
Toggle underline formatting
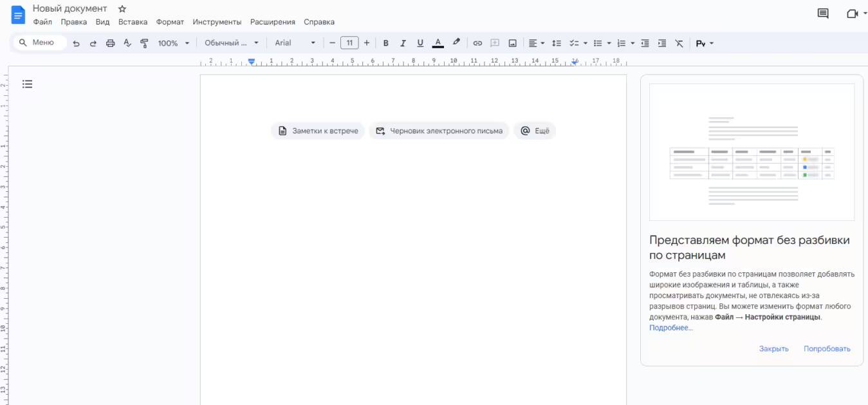[420, 43]
